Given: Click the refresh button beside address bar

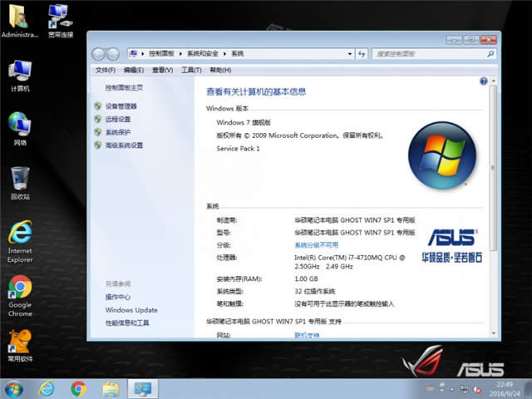Looking at the screenshot, I should [363, 53].
